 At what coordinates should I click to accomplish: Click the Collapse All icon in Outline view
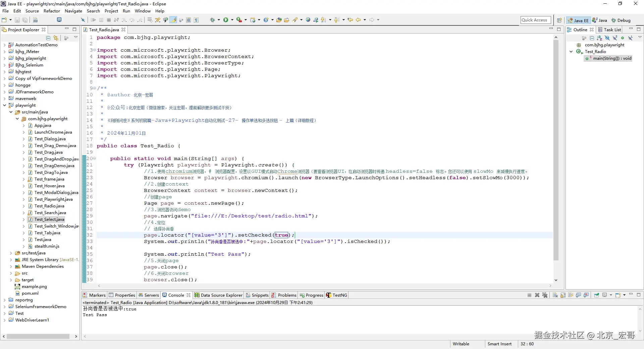click(x=592, y=38)
